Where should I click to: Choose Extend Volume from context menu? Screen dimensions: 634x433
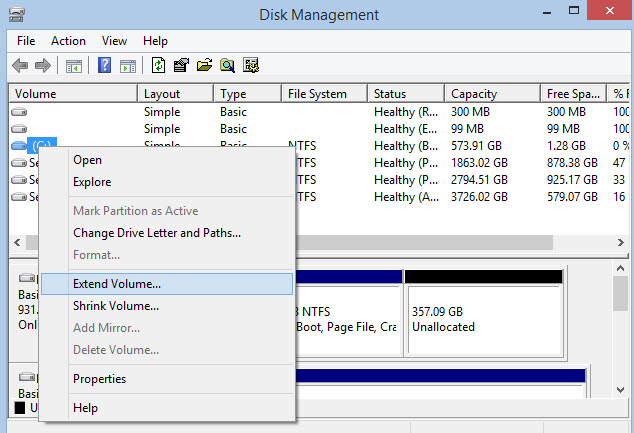[167, 284]
